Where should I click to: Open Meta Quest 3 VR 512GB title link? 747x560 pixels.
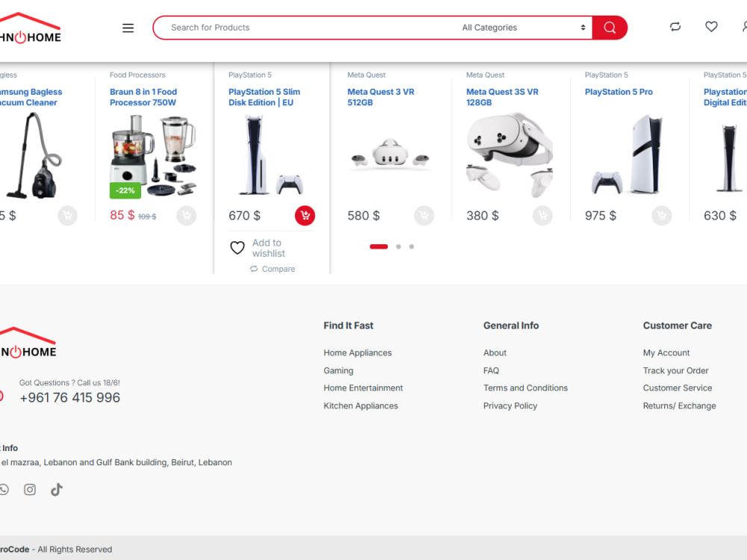(x=381, y=97)
